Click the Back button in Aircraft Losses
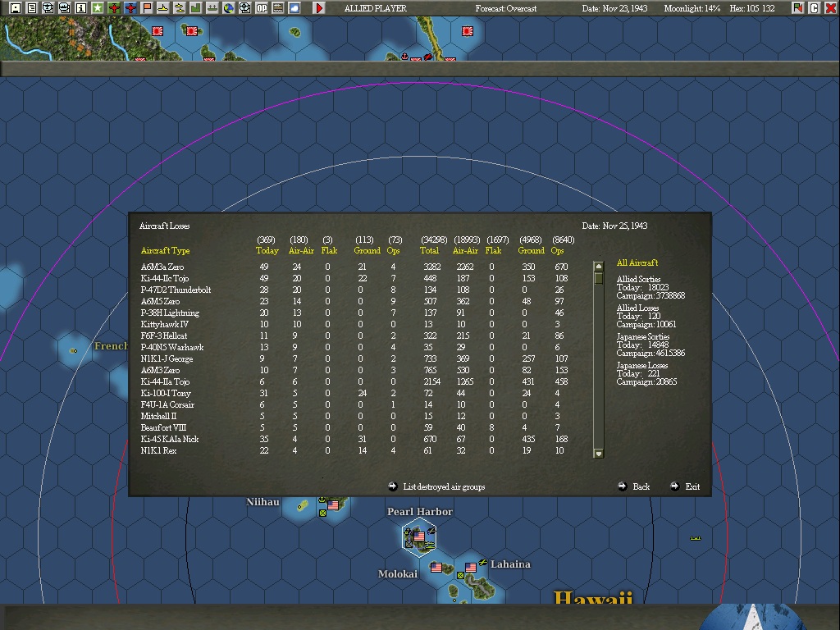The image size is (840, 630). pos(634,486)
